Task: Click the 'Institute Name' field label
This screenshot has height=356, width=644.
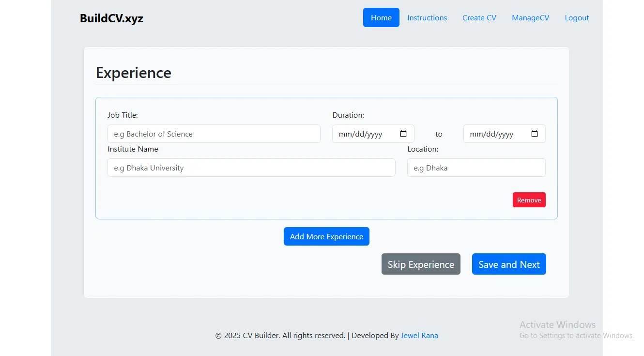Action: point(133,149)
